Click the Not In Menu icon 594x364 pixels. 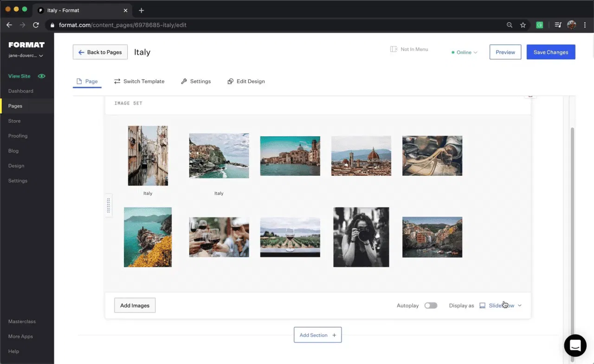coord(394,49)
